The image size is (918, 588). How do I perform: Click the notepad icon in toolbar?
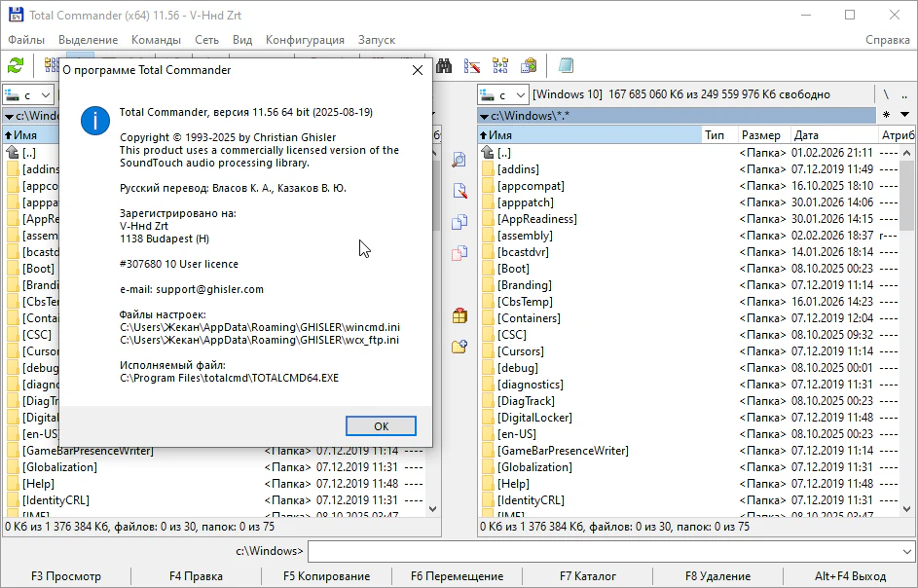point(567,65)
